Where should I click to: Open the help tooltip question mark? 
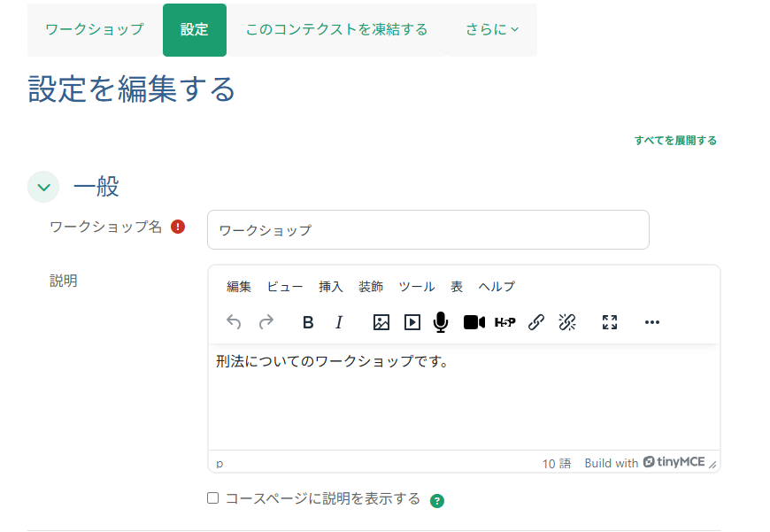tap(435, 500)
